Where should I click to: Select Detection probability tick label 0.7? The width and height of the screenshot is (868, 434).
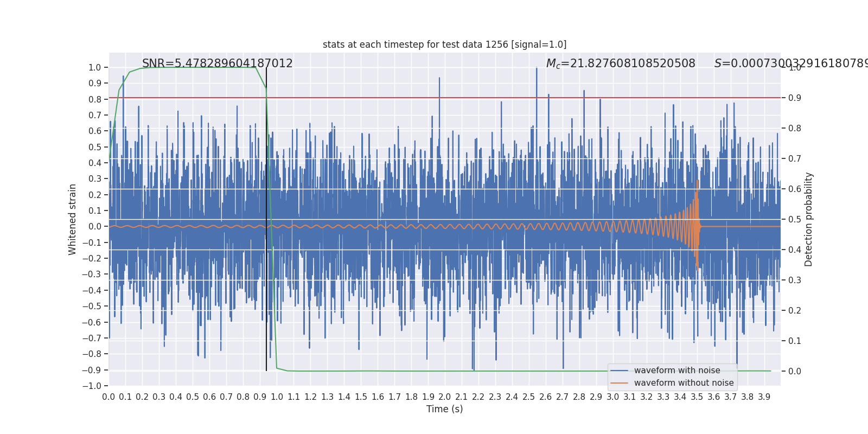pyautogui.click(x=795, y=159)
